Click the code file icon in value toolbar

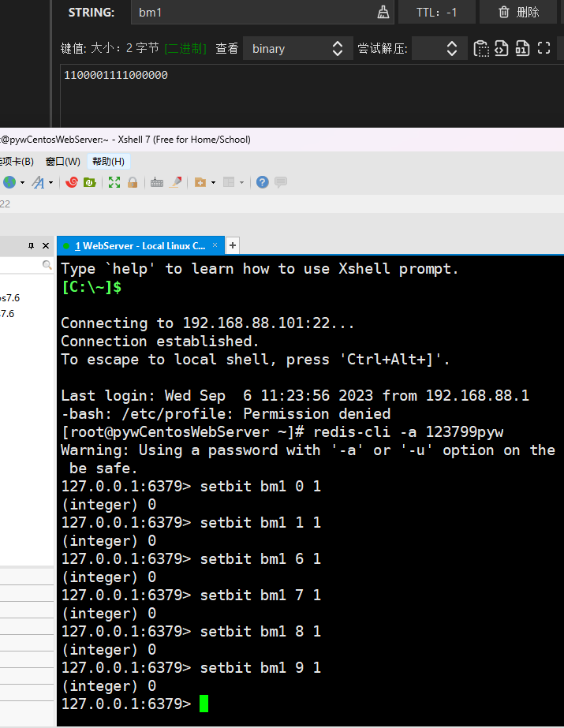[x=502, y=48]
